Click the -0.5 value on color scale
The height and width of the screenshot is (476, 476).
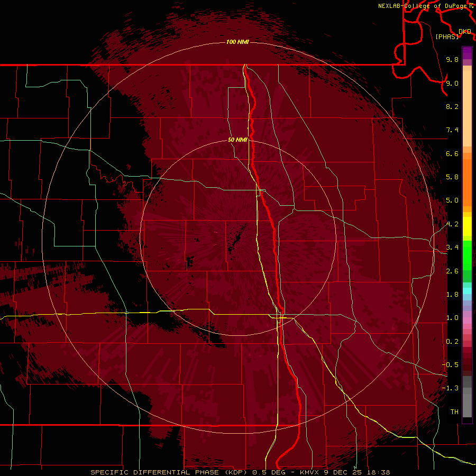[x=450, y=365]
